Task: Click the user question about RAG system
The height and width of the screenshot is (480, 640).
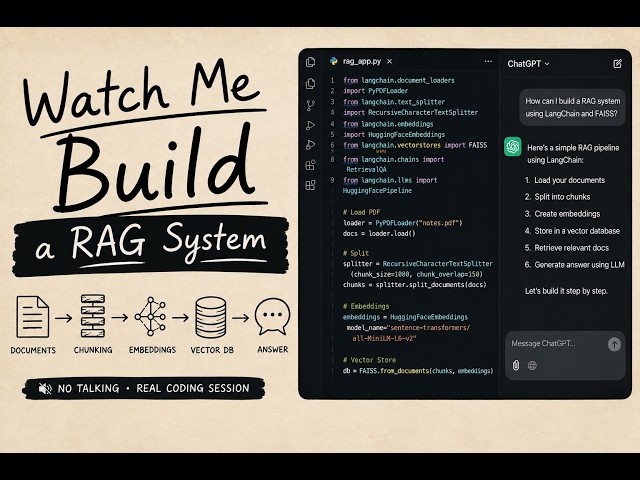Action: pos(572,107)
